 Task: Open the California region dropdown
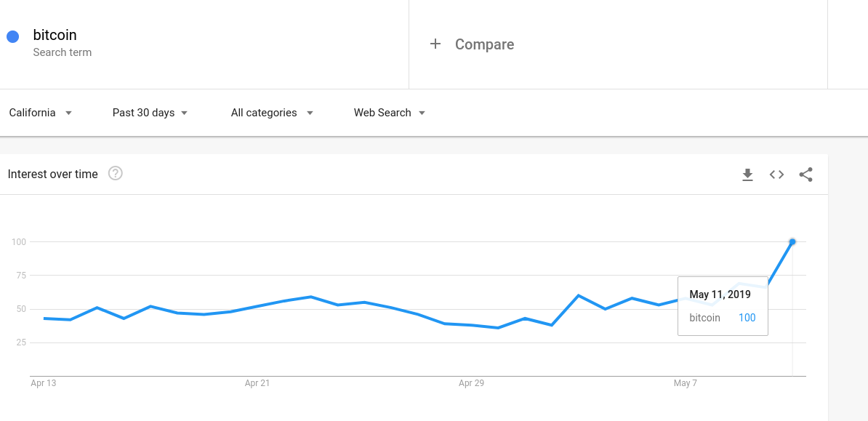point(40,113)
